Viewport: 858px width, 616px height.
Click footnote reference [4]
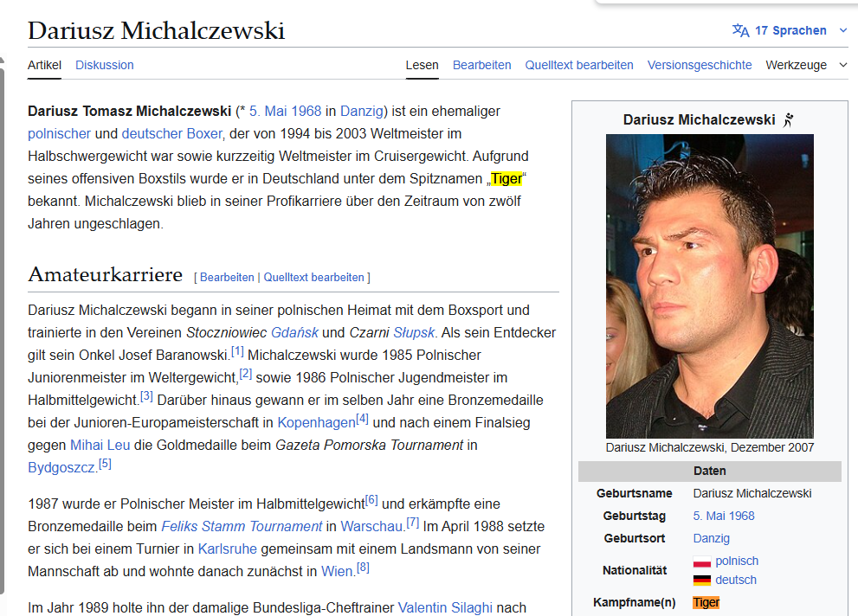click(x=362, y=420)
